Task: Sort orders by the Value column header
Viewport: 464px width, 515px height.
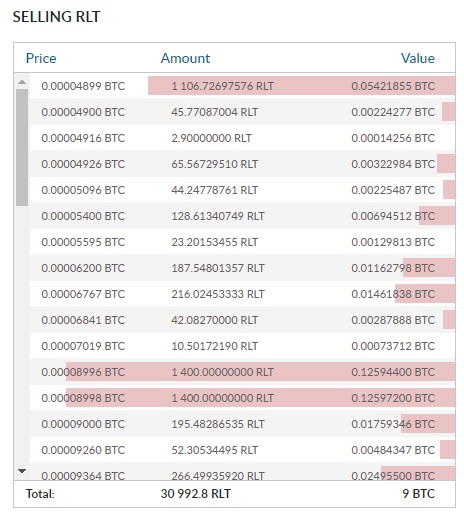Action: [418, 58]
